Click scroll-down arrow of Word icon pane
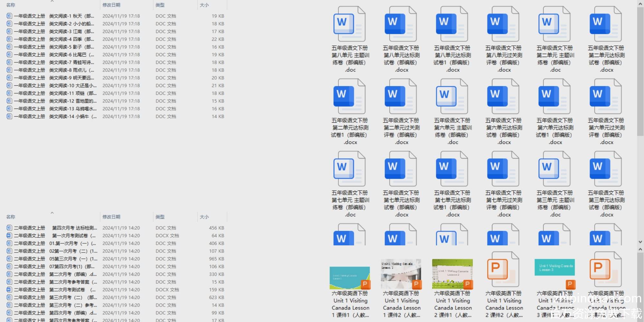Screen dimensions: 644x322 pyautogui.click(x=640, y=242)
